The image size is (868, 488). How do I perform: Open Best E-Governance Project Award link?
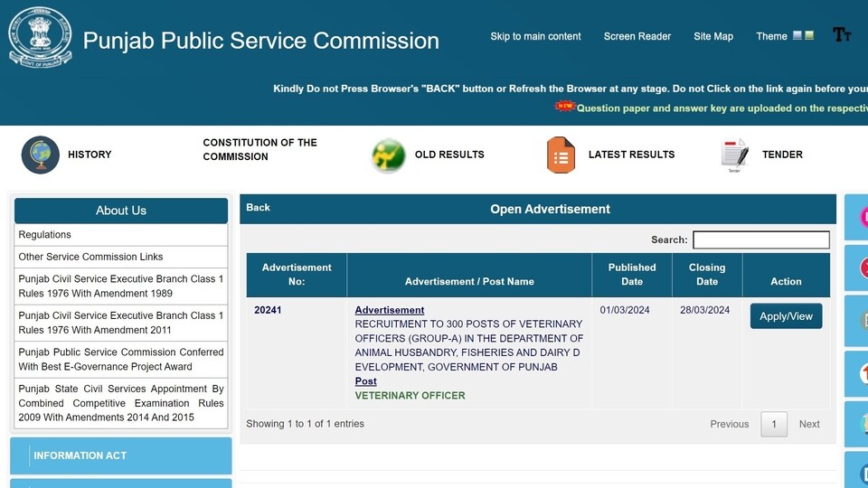tap(121, 359)
